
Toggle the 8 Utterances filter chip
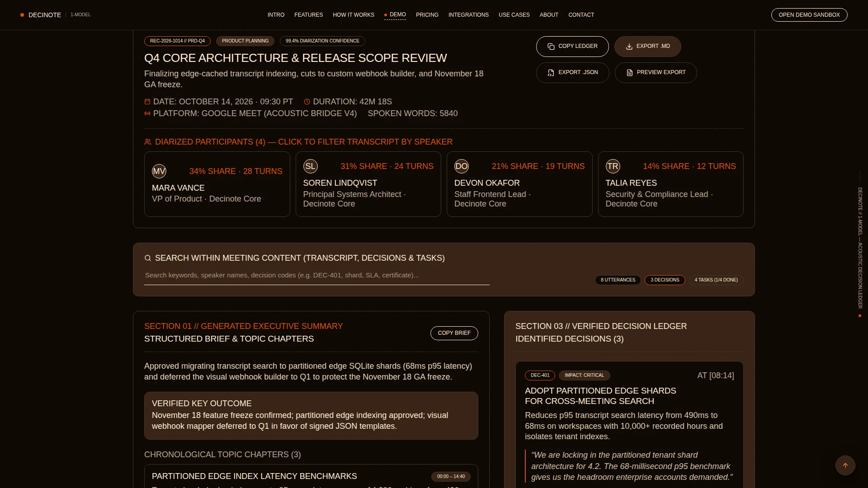[x=618, y=280]
